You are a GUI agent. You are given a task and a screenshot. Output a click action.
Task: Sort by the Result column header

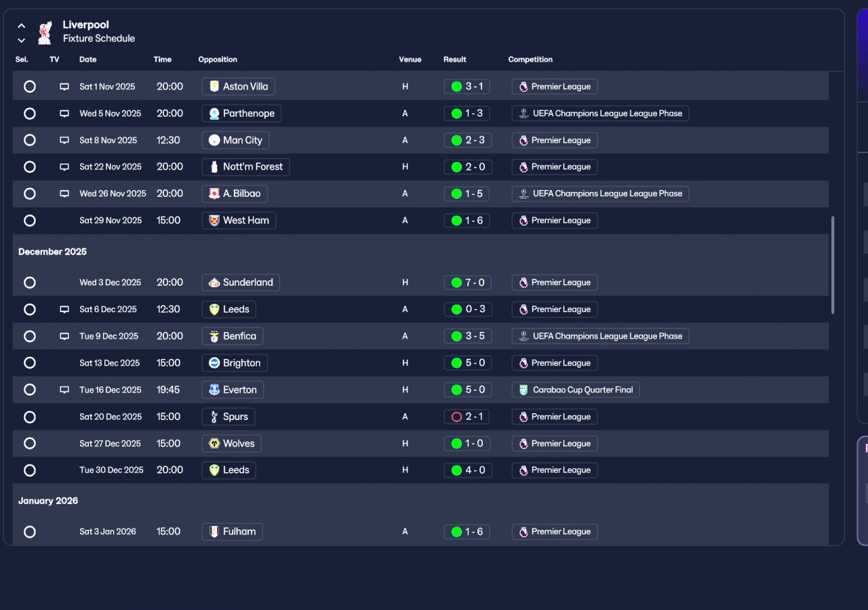click(x=455, y=60)
